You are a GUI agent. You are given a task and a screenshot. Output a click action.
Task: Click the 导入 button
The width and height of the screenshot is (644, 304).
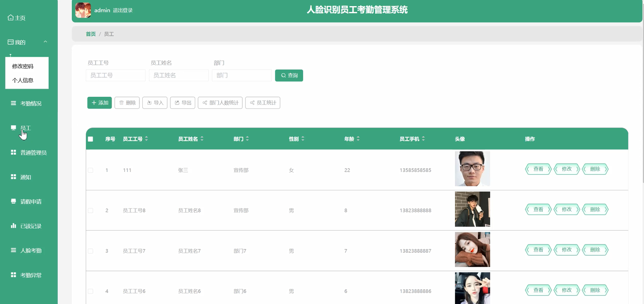(155, 103)
